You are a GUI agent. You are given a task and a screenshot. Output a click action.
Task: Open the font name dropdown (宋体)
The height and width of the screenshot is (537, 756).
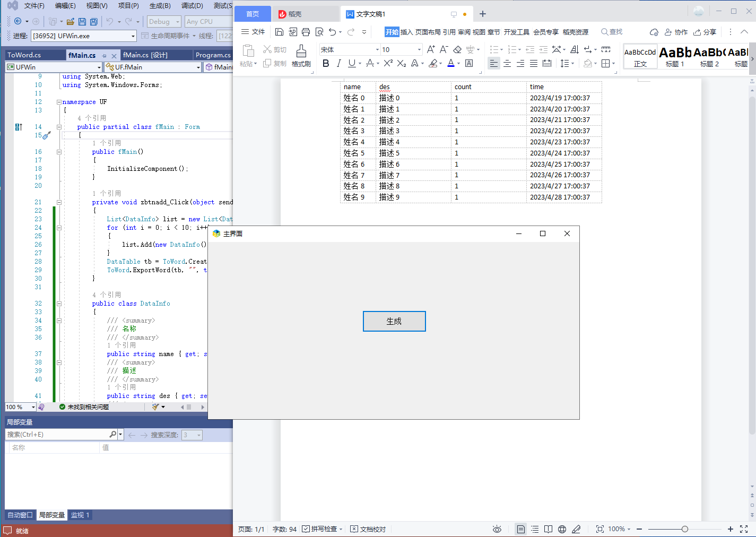377,49
